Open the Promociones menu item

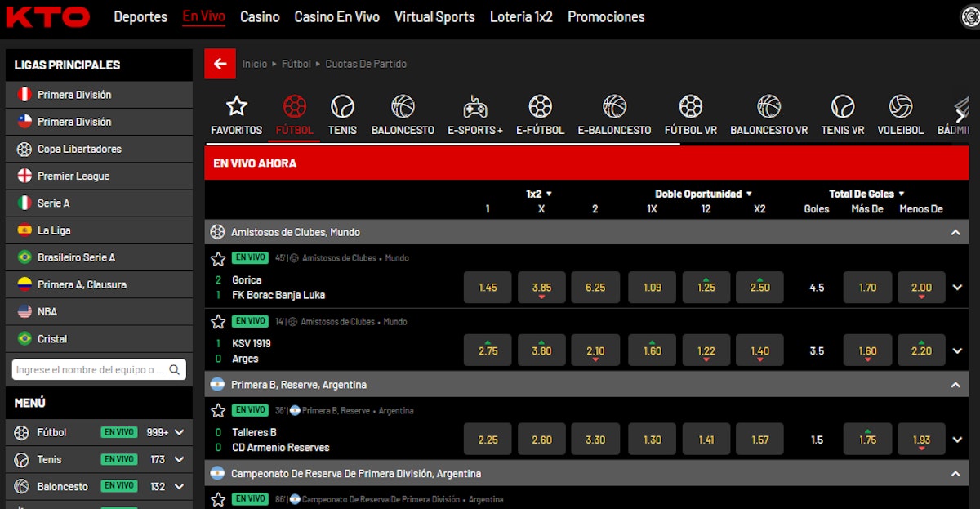(x=606, y=16)
